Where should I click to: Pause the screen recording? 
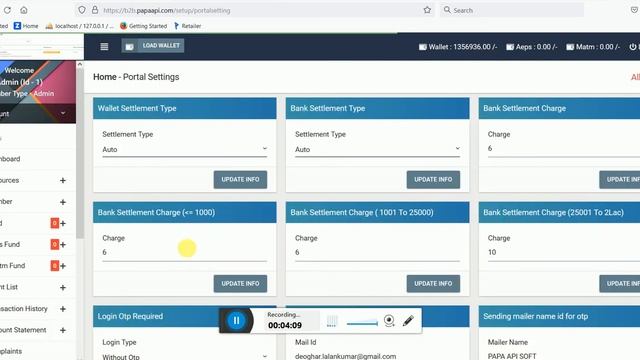[x=236, y=321]
